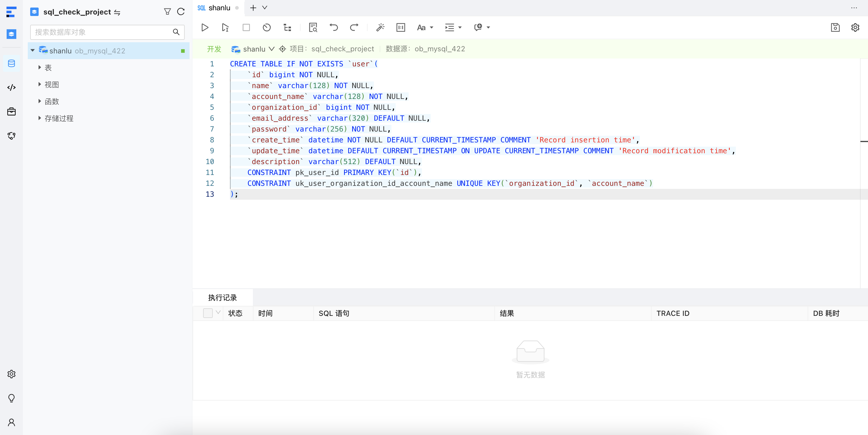Open editor settings gear in toolbar
This screenshot has width=868, height=435.
[x=855, y=27]
